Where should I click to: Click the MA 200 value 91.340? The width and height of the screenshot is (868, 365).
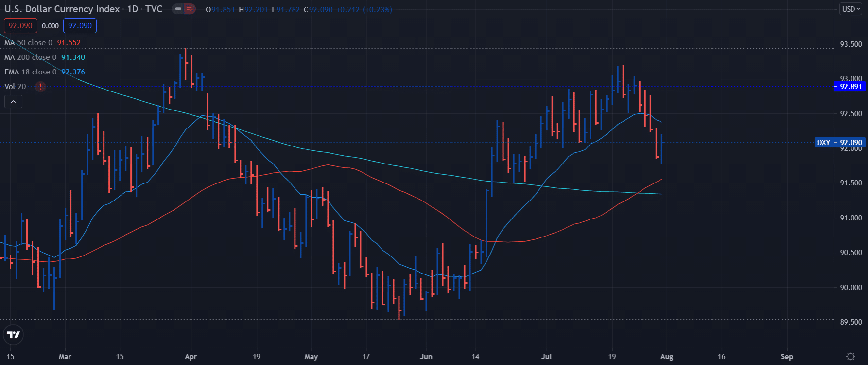[x=73, y=57]
